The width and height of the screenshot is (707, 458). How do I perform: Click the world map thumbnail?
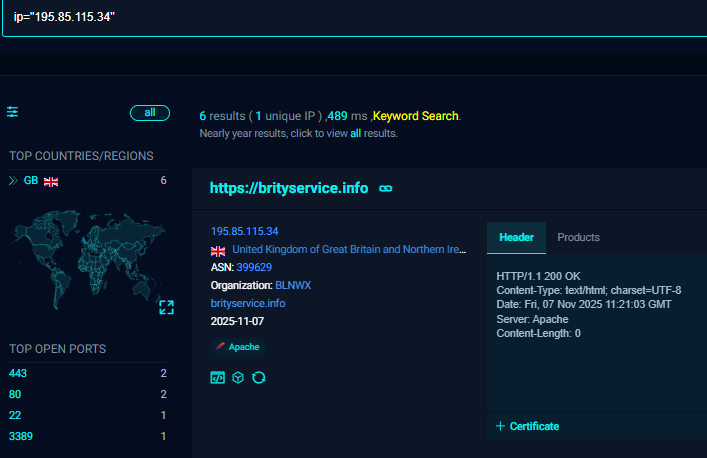(89, 260)
